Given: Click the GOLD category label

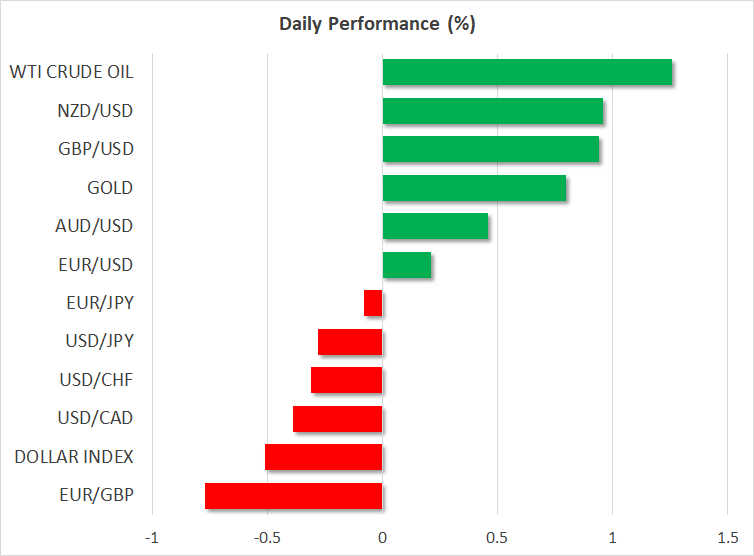Looking at the screenshot, I should 110,188.
